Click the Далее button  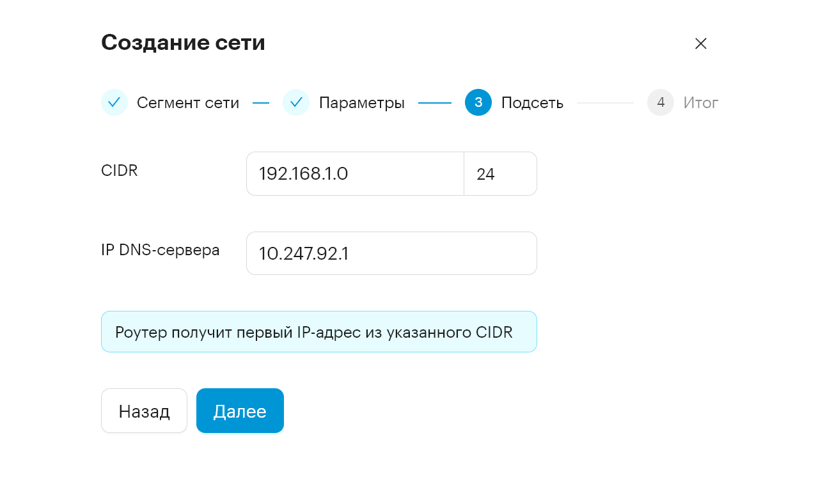240,411
